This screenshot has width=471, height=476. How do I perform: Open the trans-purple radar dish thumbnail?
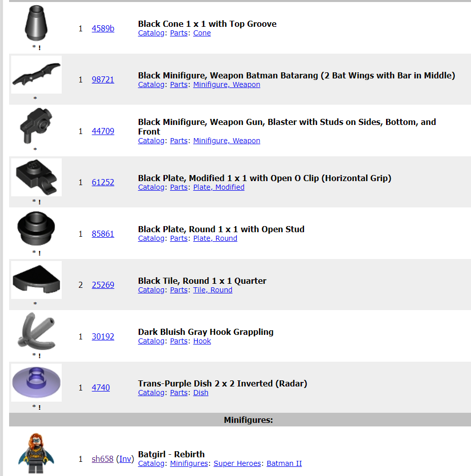(36, 382)
